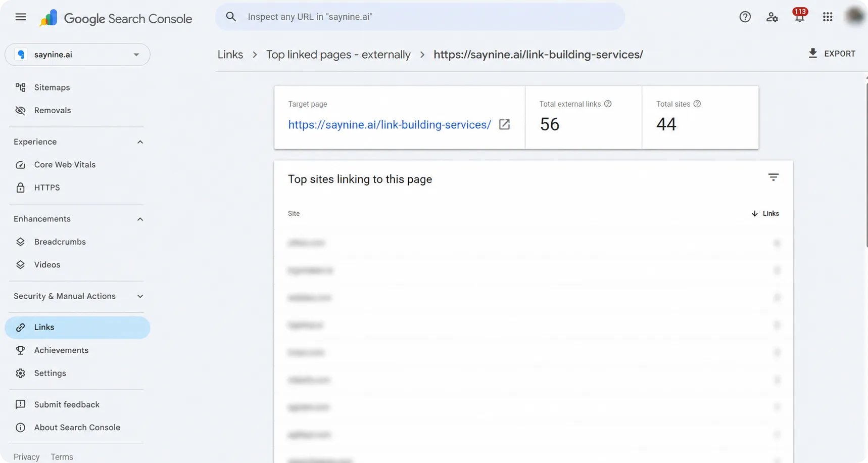Select Links in the sidebar

(x=77, y=328)
